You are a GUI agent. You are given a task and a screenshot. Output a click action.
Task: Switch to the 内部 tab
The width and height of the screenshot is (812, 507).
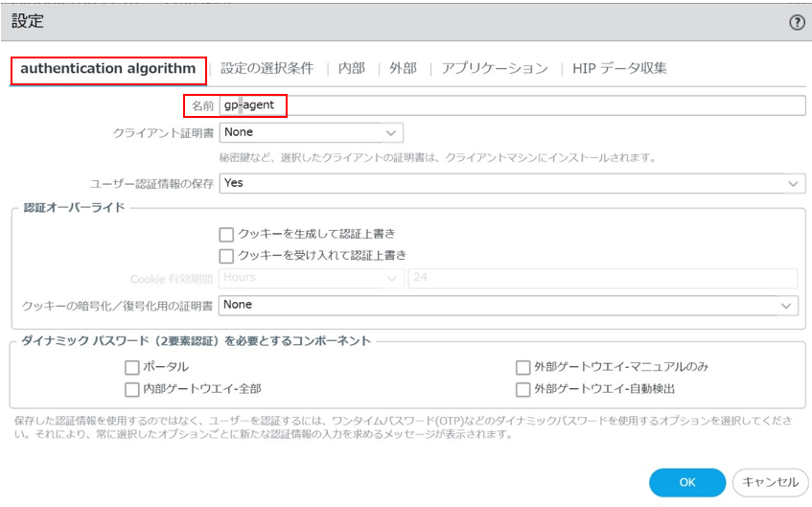coord(352,68)
